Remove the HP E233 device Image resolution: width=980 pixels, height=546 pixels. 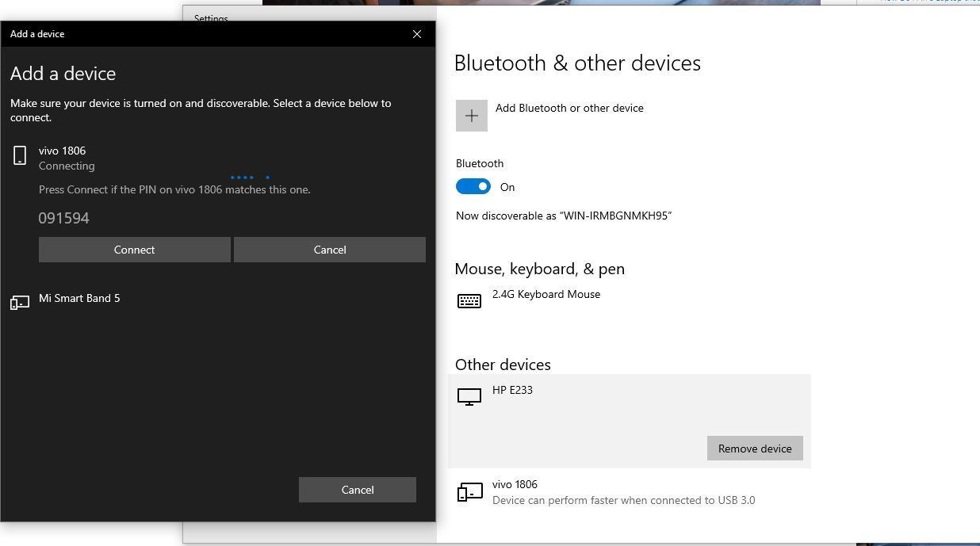point(754,449)
